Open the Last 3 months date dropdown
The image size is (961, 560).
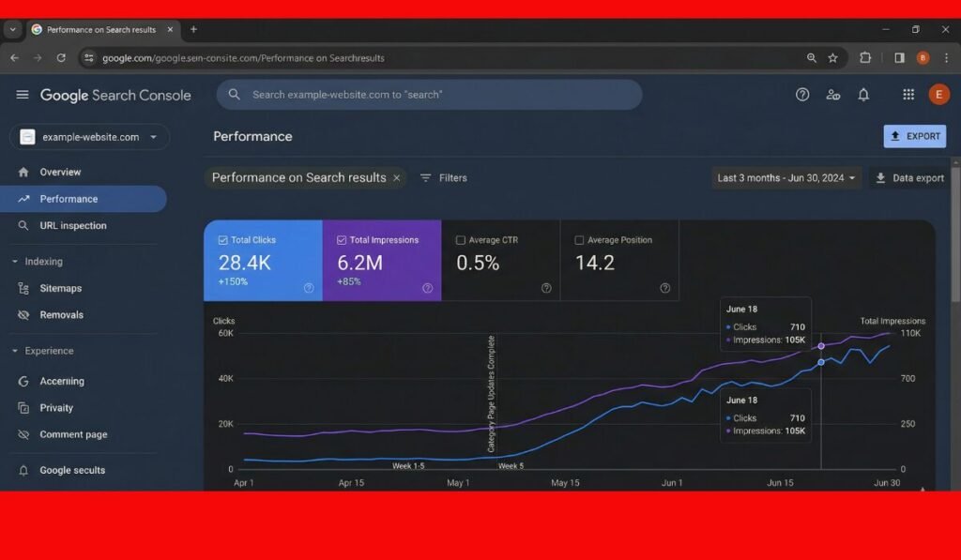pyautogui.click(x=786, y=178)
